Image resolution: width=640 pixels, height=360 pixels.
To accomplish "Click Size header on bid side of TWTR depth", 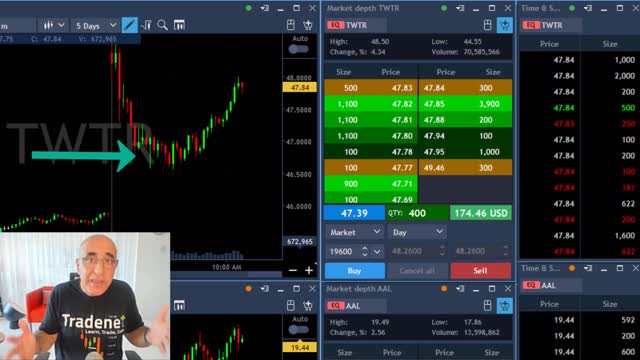I will tap(343, 72).
